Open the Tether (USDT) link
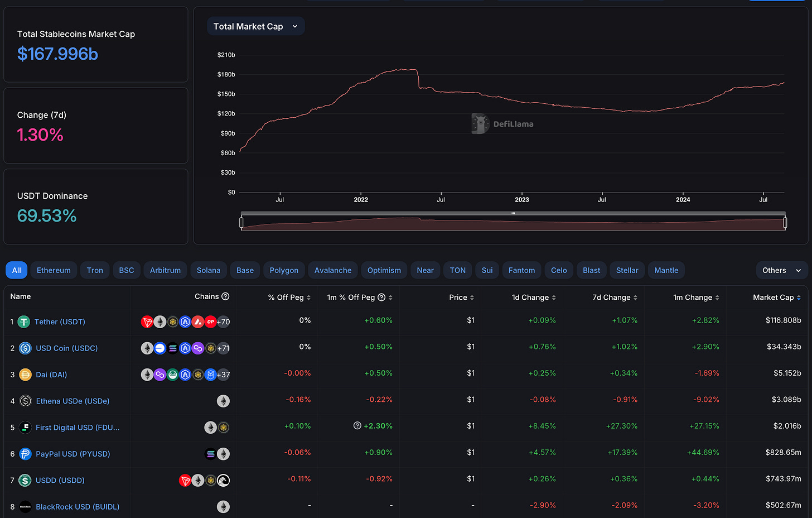 click(x=60, y=322)
